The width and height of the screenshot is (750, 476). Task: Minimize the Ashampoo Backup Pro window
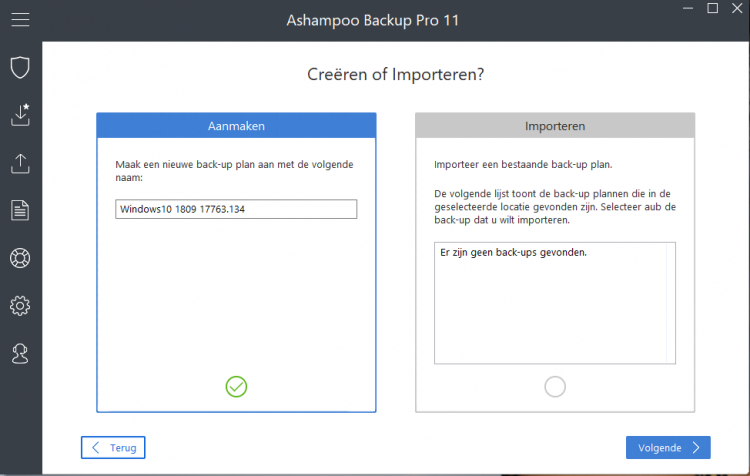tap(688, 8)
